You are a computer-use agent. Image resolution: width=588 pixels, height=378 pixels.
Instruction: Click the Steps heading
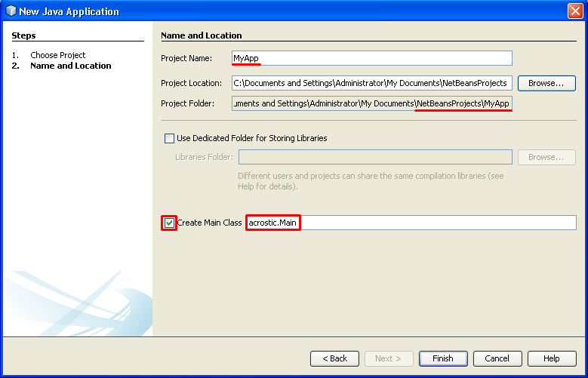click(x=23, y=35)
